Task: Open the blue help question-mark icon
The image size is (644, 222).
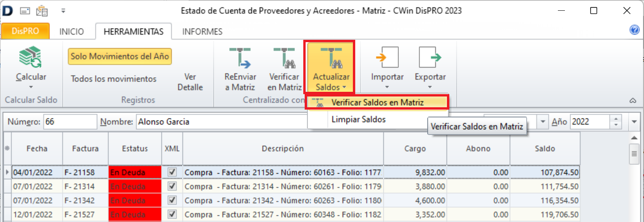Action: tap(635, 30)
